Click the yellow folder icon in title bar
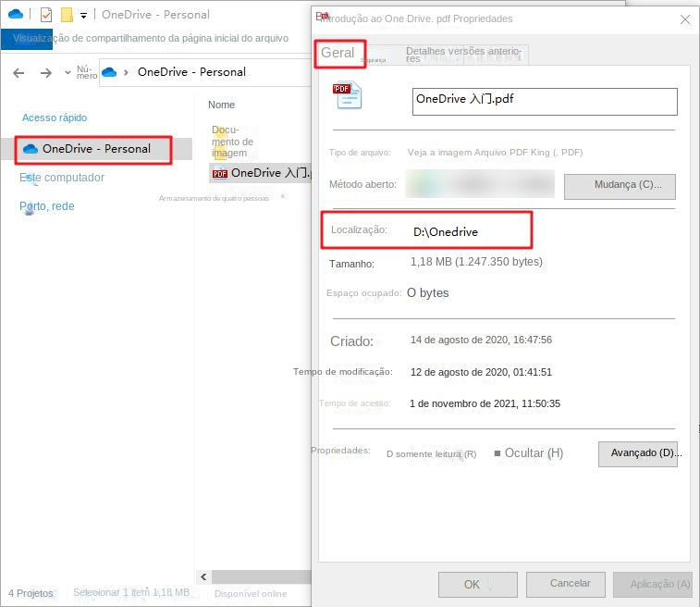This screenshot has height=607, width=700. click(67, 15)
